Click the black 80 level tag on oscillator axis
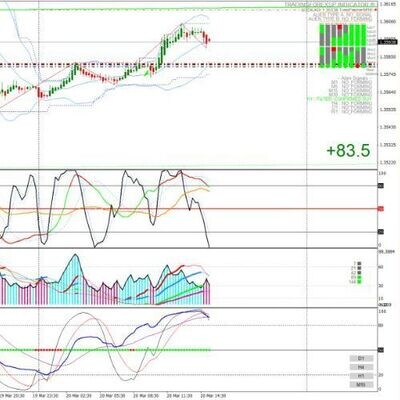400x400 pixels. [x=380, y=185]
